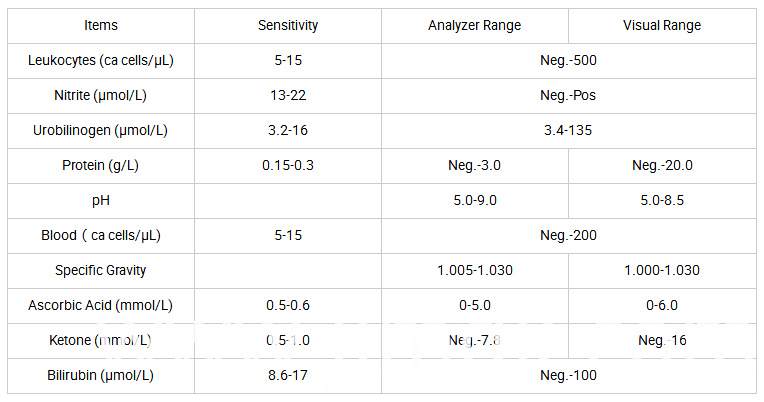The width and height of the screenshot is (764, 402).
Task: Click the 0-6.0 ascorbic acid visual range
Action: 662,306
